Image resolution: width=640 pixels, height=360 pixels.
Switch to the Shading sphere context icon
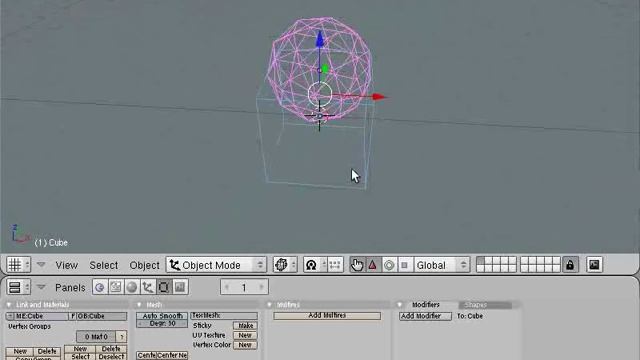(x=132, y=287)
